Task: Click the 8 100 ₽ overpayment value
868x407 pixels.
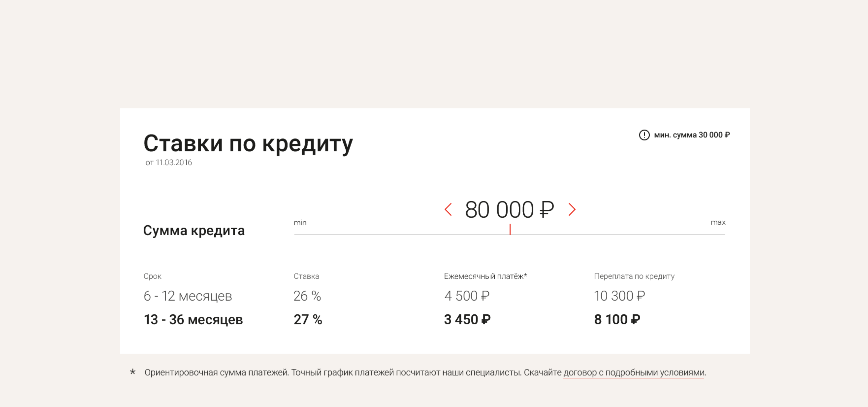Action: [617, 319]
